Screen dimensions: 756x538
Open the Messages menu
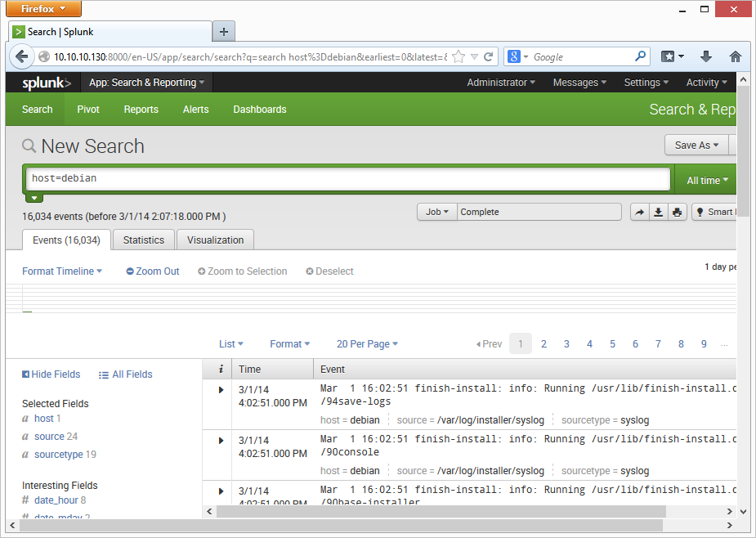click(579, 83)
